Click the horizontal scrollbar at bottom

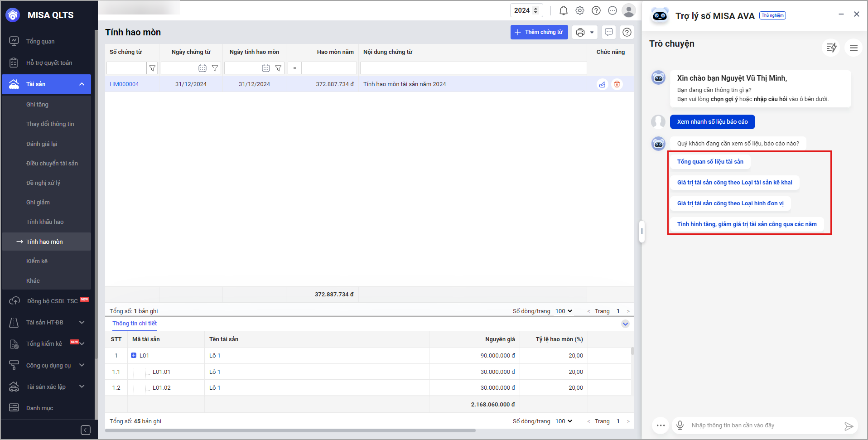(290, 430)
